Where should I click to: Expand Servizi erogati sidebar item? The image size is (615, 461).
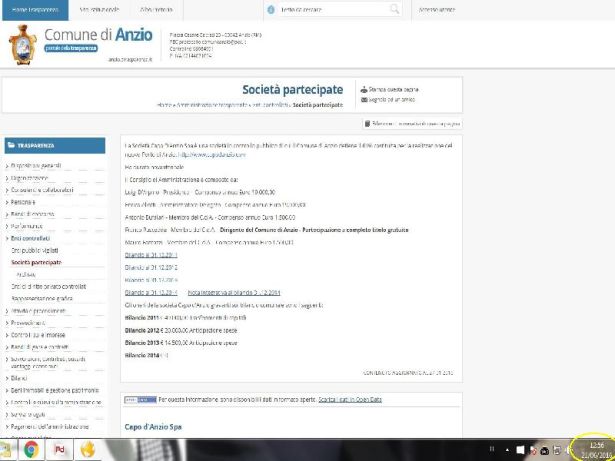point(27,415)
